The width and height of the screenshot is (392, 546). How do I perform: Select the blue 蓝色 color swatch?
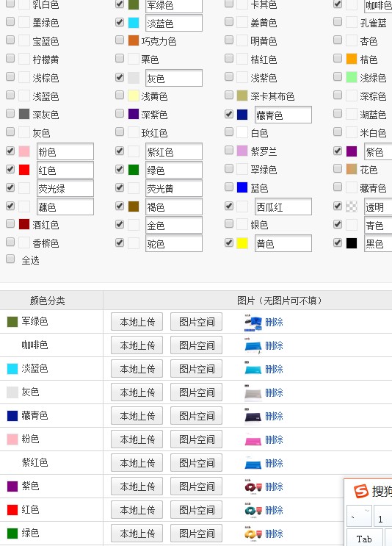[242, 187]
